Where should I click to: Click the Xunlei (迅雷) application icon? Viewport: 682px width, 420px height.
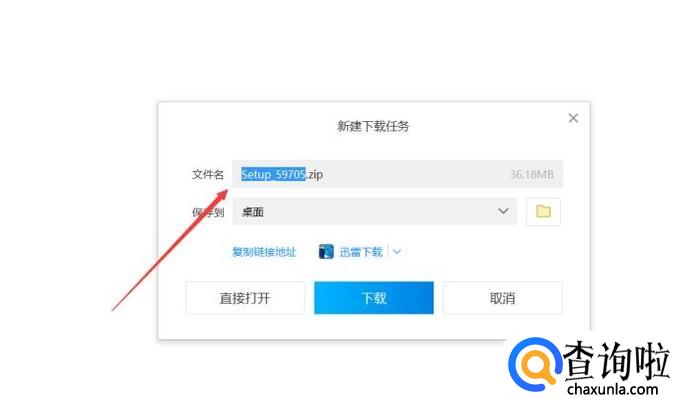click(x=326, y=251)
